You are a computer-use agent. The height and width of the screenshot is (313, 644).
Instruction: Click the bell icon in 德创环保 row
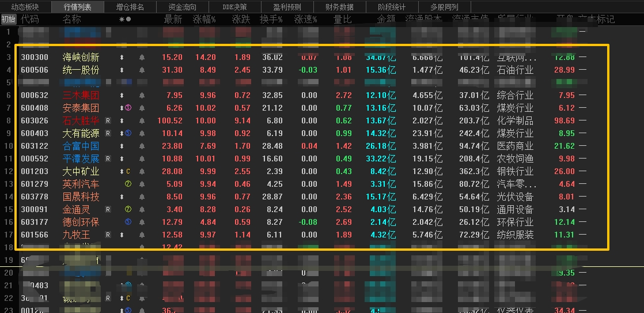[x=142, y=223]
